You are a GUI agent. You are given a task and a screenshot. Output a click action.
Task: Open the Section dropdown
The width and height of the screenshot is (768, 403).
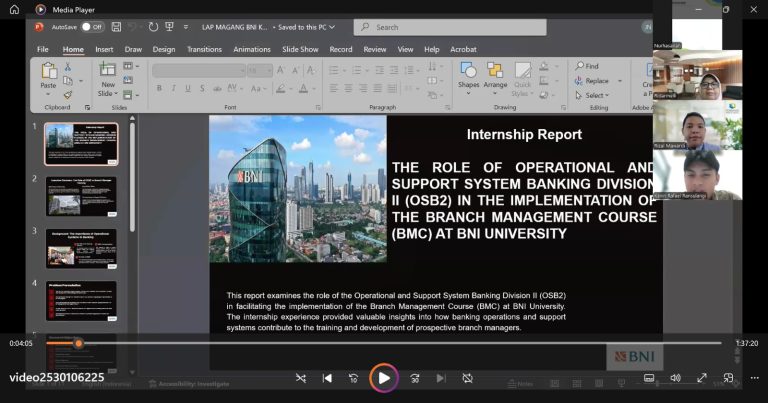(130, 95)
